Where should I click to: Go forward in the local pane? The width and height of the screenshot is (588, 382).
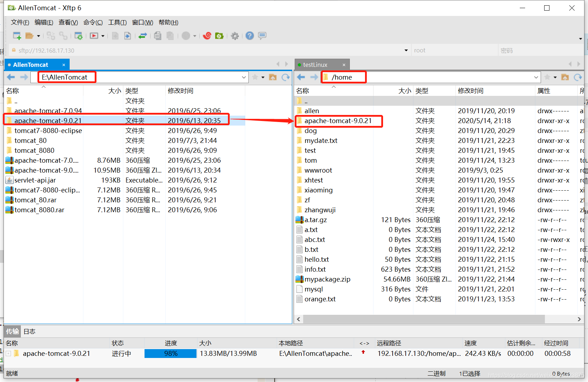24,77
